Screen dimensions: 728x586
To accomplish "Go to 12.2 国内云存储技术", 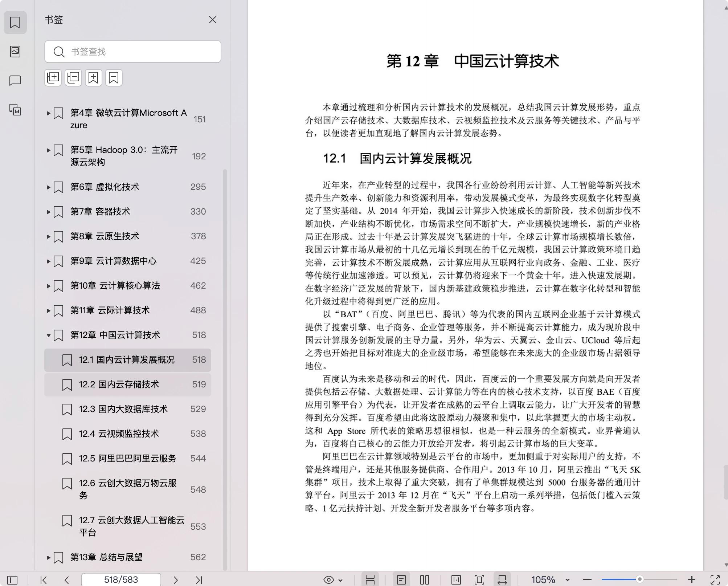I will pos(128,384).
